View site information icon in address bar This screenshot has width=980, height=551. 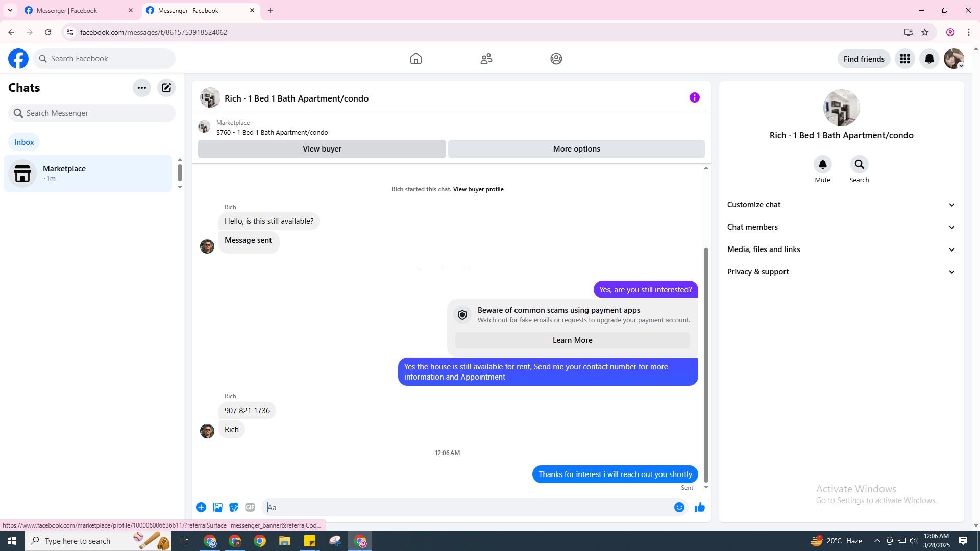(70, 32)
